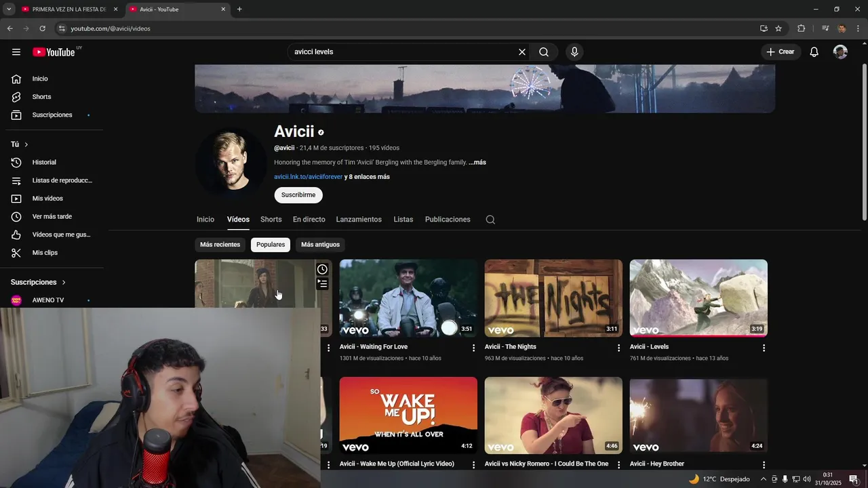This screenshot has height=488, width=868.
Task: Reload the page in Chrome
Action: click(42, 28)
